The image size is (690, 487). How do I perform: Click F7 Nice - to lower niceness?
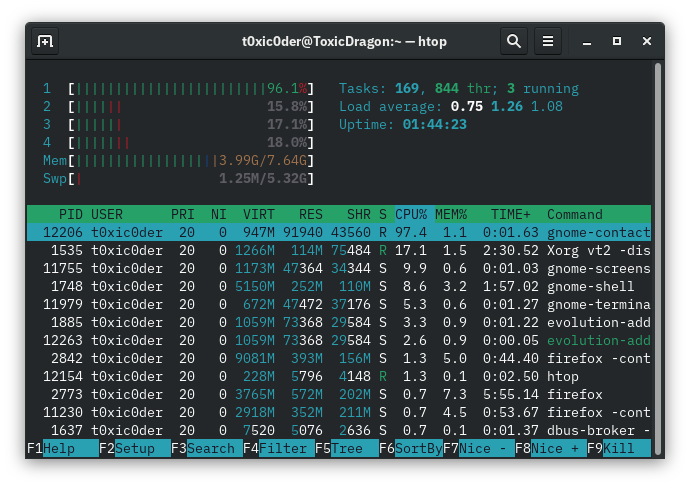[x=479, y=448]
